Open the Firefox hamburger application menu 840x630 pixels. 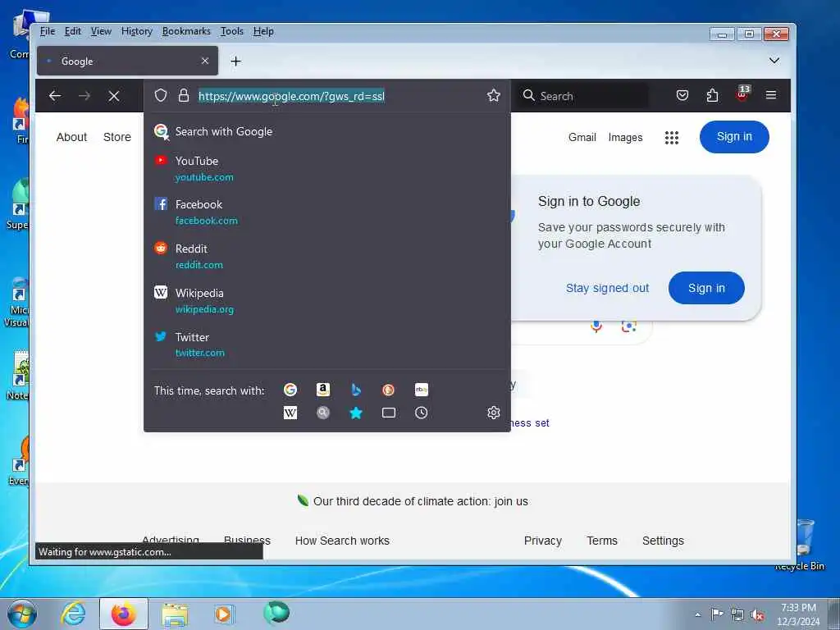771,95
